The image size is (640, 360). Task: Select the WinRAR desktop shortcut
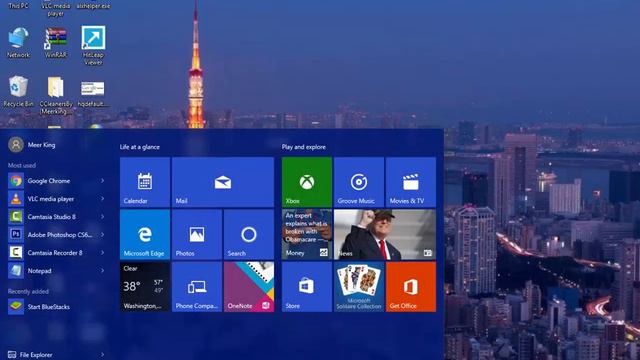(56, 42)
